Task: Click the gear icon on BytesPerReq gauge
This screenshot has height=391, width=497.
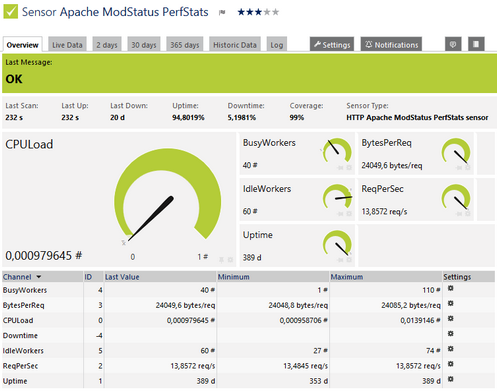Action: (468, 168)
